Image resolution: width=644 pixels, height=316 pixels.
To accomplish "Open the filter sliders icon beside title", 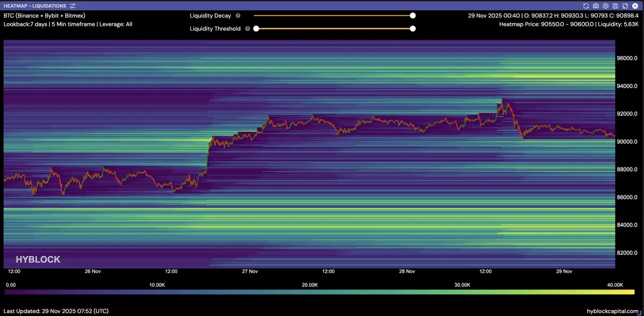I will click(72, 6).
